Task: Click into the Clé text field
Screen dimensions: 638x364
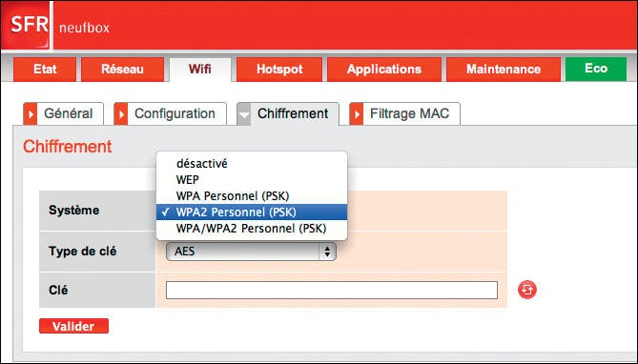Action: point(332,290)
